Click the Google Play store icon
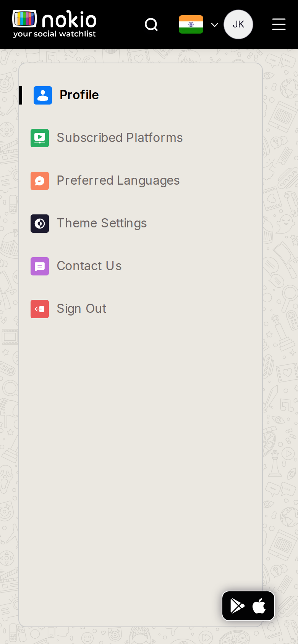Image resolution: width=298 pixels, height=644 pixels. [x=237, y=606]
